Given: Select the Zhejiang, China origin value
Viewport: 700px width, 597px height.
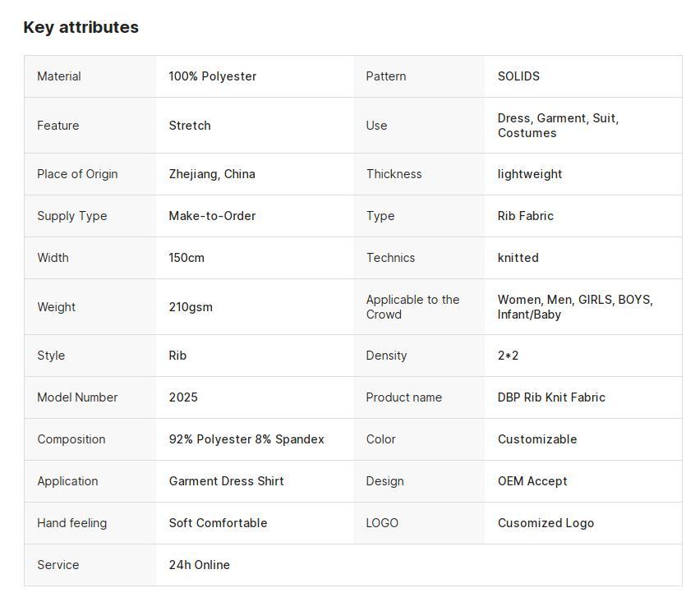Looking at the screenshot, I should tap(212, 174).
